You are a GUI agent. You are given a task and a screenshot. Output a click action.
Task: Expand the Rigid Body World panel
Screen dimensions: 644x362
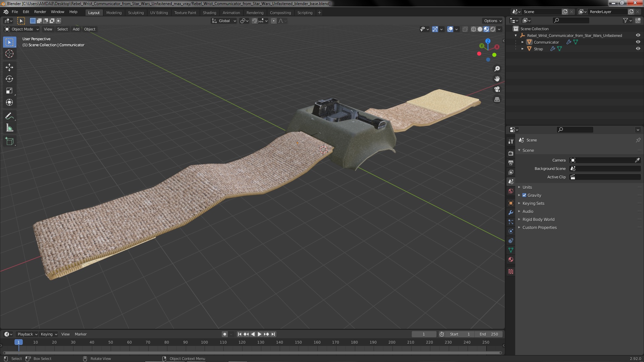coord(538,219)
